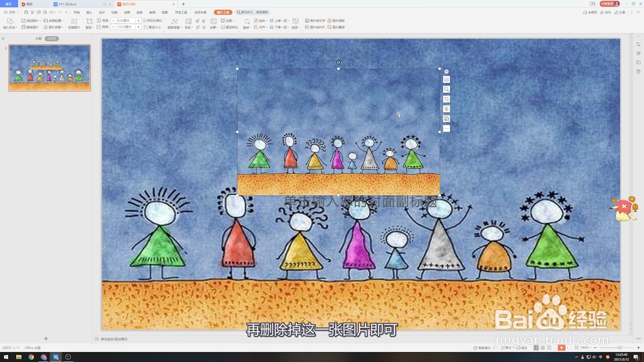The image size is (644, 362).
Task: Click the Undo arrow icon
Action: coord(51,12)
